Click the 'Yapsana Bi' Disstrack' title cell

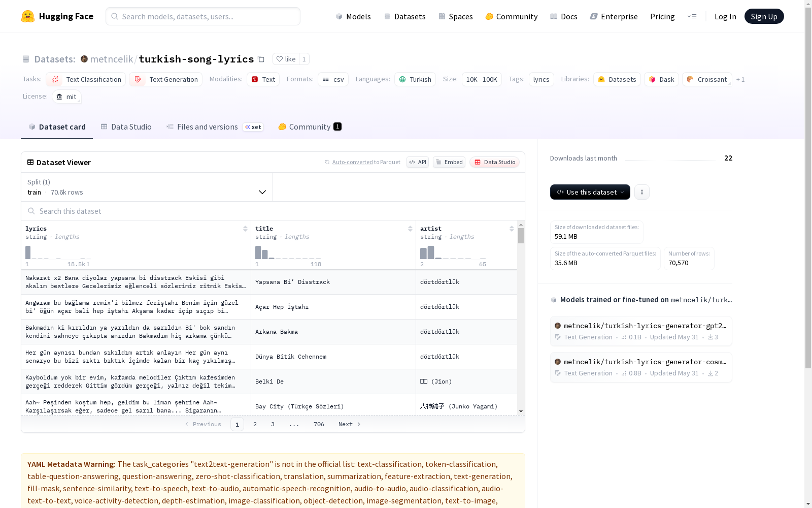click(x=333, y=282)
